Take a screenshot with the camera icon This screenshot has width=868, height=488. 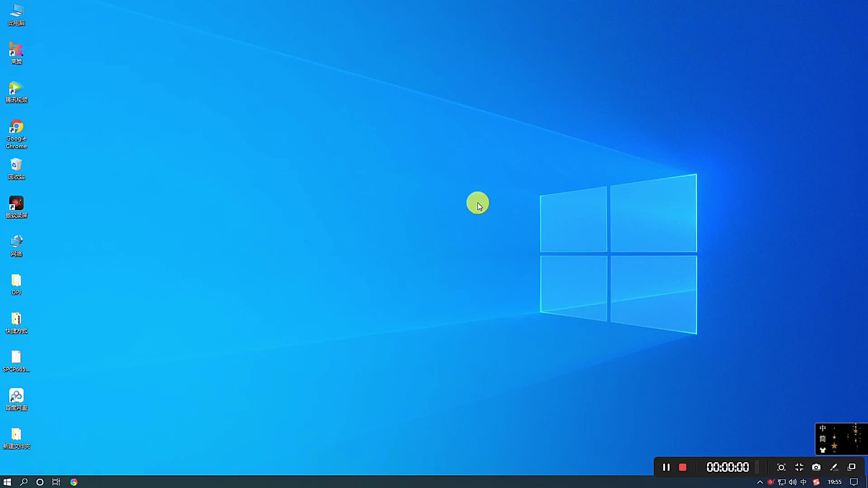[x=816, y=467]
